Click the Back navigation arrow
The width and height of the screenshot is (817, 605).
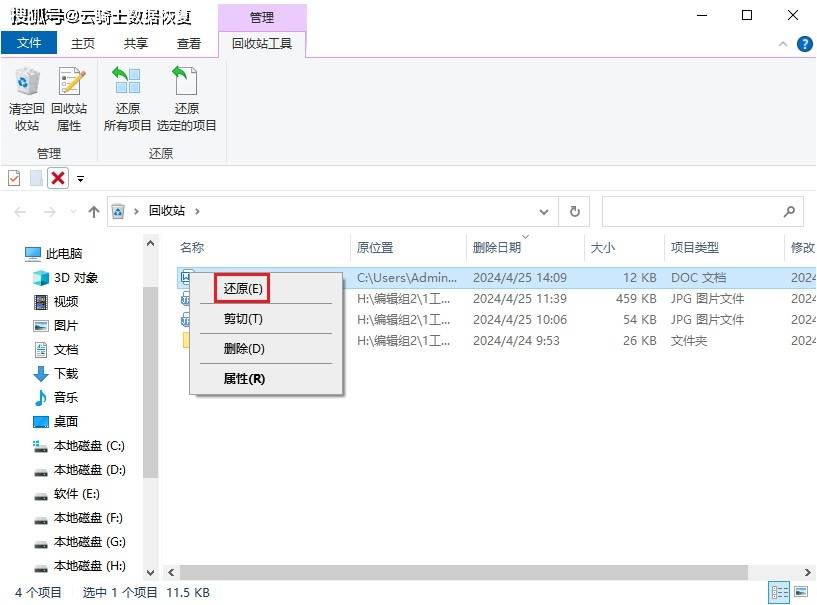(20, 212)
